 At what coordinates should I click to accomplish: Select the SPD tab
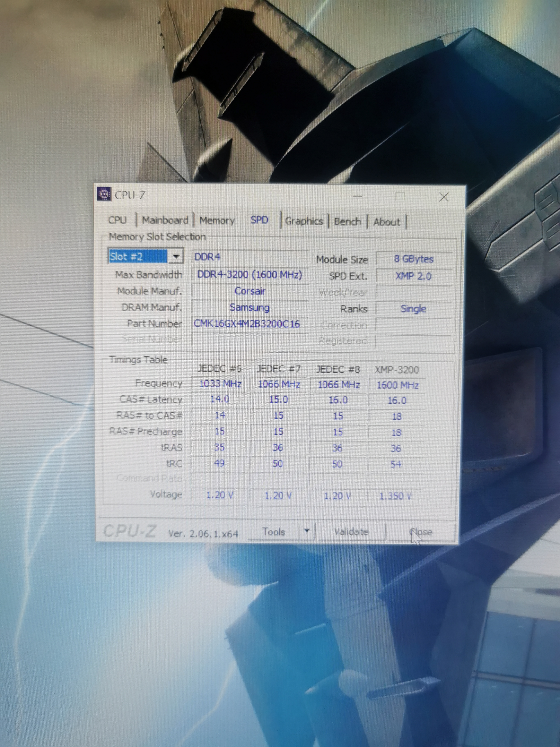point(259,220)
